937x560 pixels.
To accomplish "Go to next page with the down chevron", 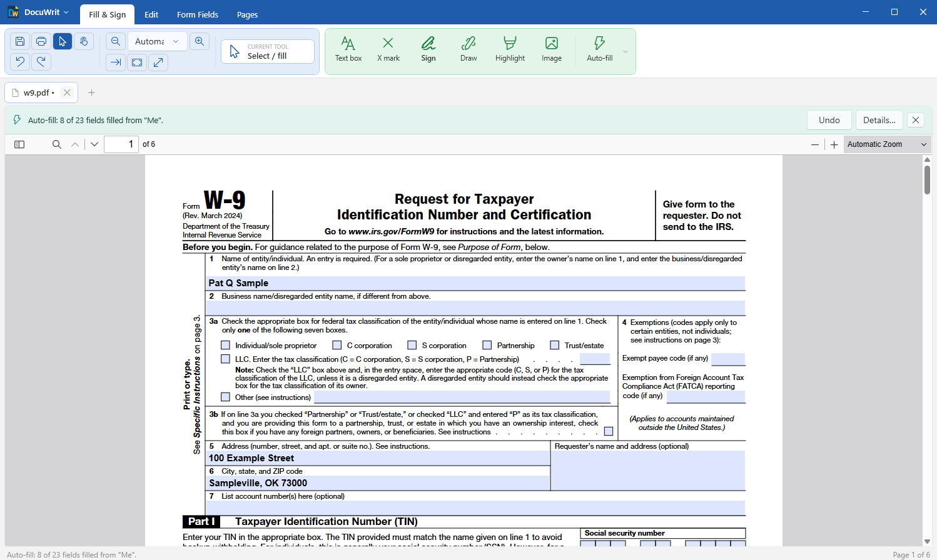I will pos(94,144).
